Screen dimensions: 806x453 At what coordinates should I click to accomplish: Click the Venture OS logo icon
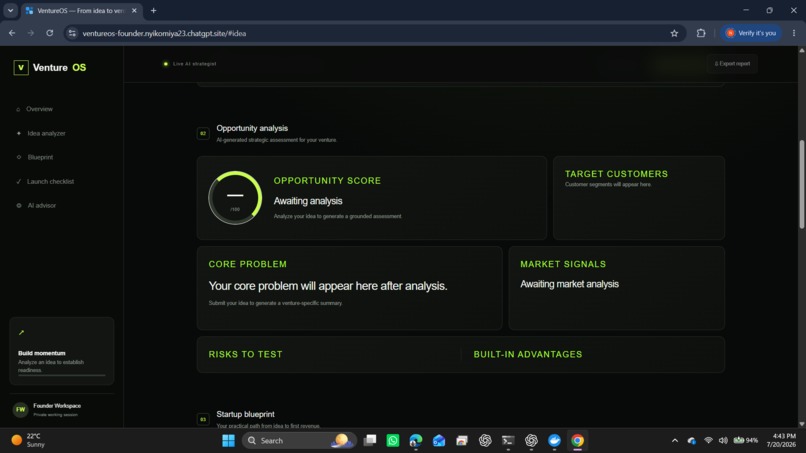21,67
